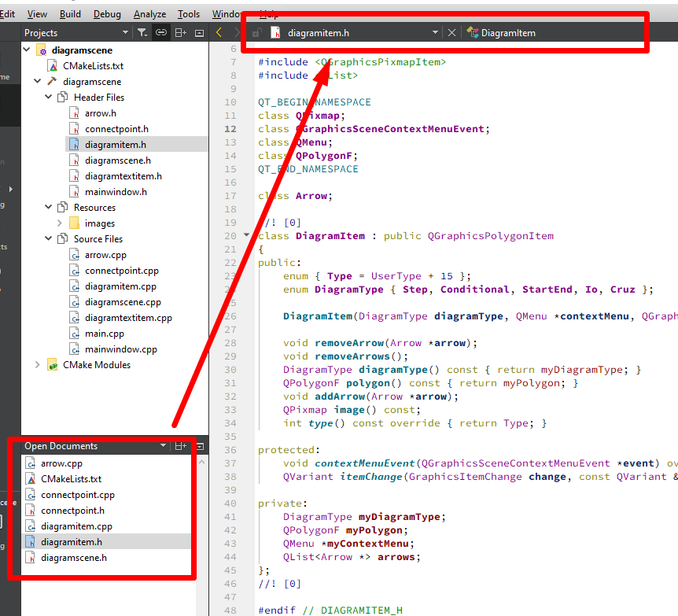Toggle synchronize with editor link icon
678x616 pixels.
[161, 33]
